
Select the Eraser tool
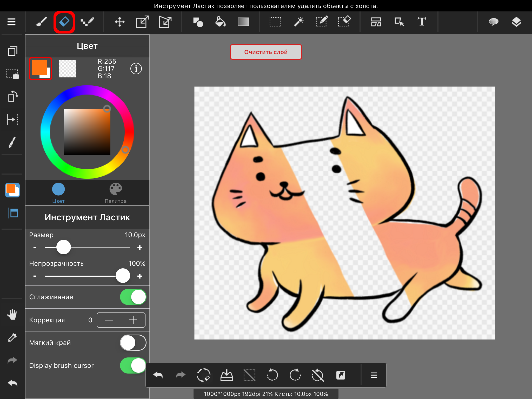tap(65, 22)
